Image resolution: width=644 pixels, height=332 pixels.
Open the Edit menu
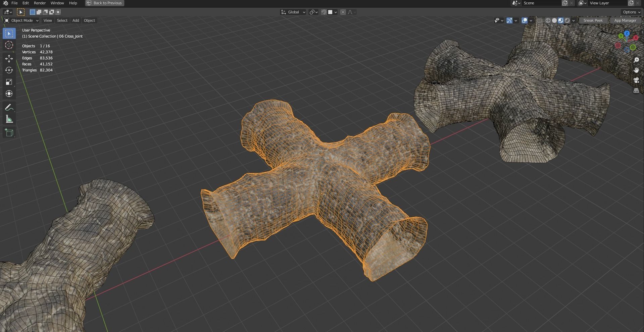(x=26, y=3)
